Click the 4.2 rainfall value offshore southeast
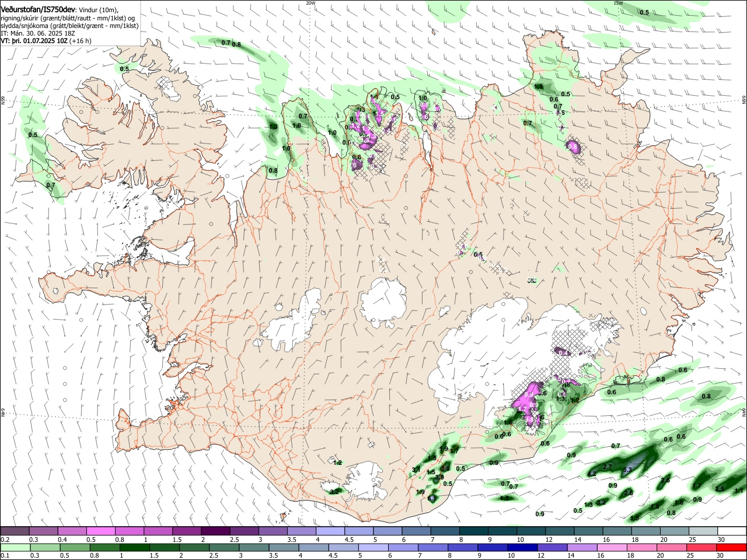 coord(592,474)
